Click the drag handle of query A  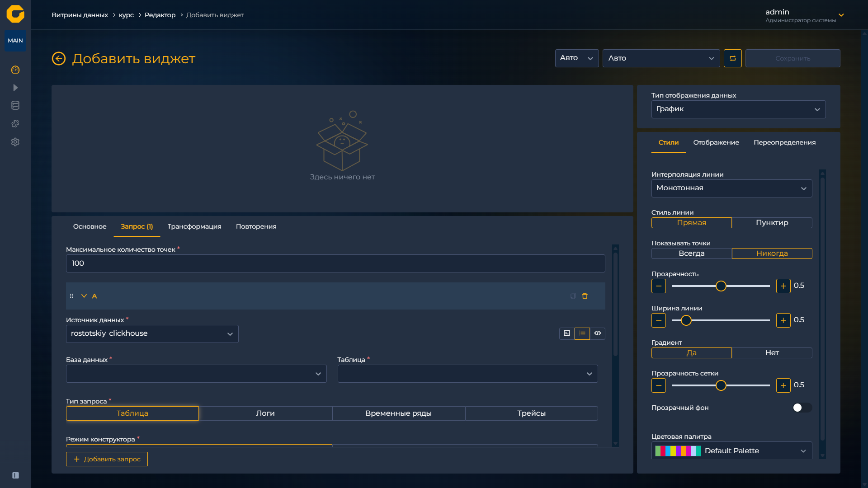[x=71, y=296]
